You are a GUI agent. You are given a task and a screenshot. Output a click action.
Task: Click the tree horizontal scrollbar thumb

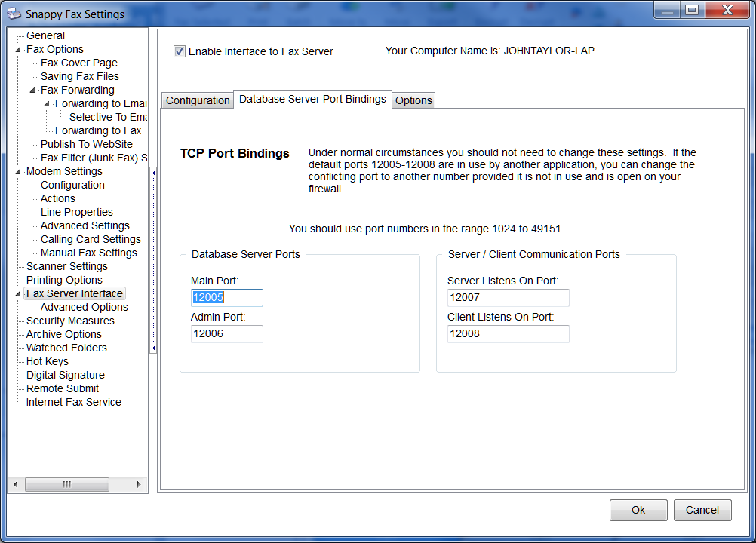pos(67,484)
